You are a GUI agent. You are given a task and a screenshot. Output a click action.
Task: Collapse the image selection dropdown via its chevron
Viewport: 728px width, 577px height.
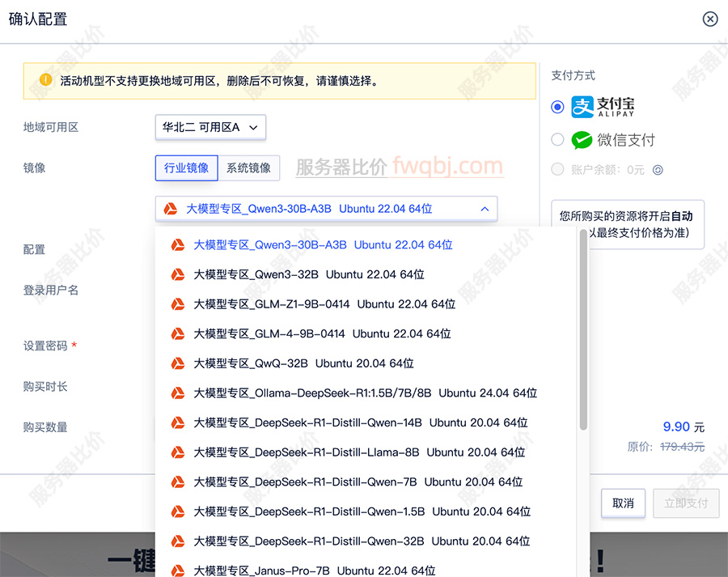[485, 208]
